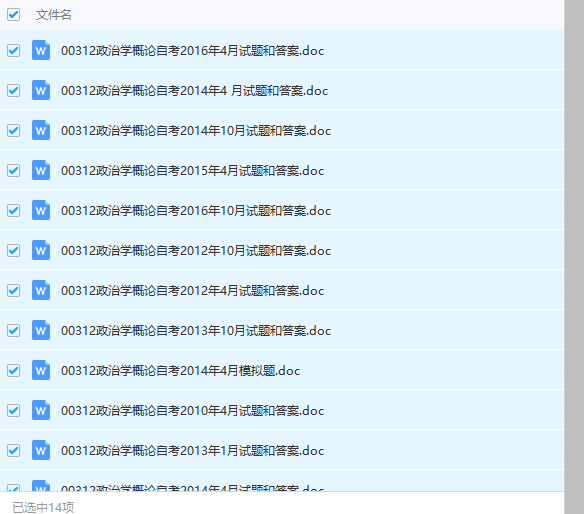The height and width of the screenshot is (514, 584).
Task: Uncheck the 2013年10月试题和答案.doc checkbox
Action: pyautogui.click(x=13, y=330)
